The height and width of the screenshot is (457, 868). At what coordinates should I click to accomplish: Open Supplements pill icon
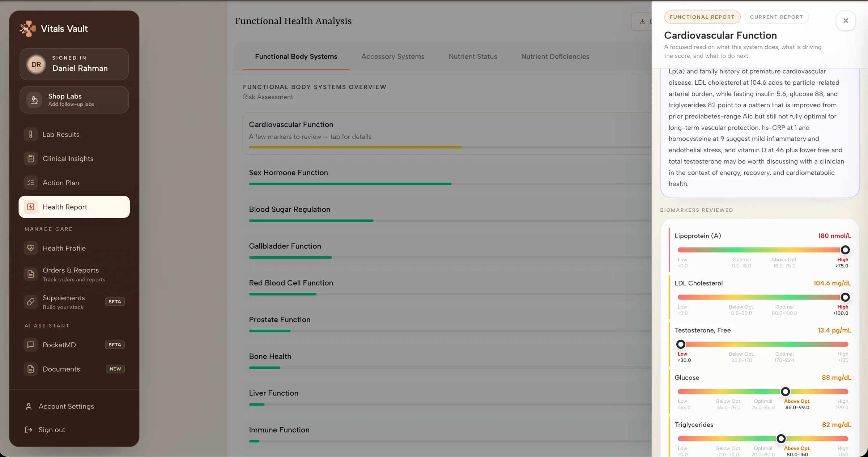point(31,302)
